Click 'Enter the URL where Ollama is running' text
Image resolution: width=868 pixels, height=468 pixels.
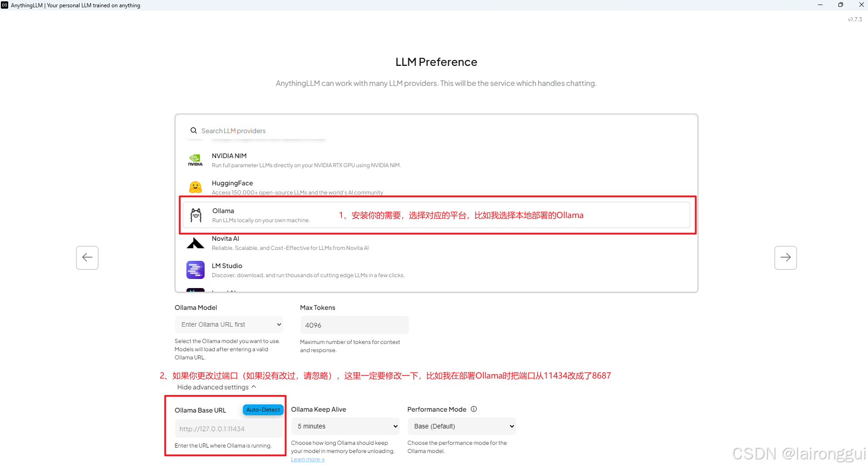[x=223, y=446]
